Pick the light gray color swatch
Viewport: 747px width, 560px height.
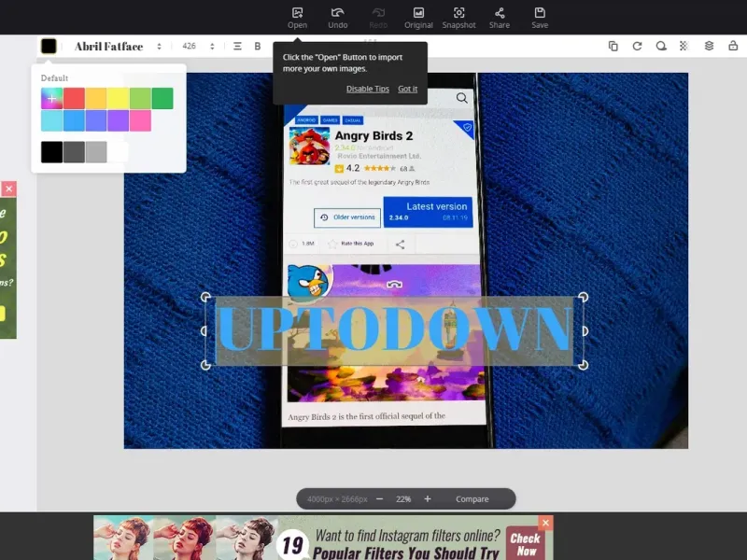coord(96,152)
